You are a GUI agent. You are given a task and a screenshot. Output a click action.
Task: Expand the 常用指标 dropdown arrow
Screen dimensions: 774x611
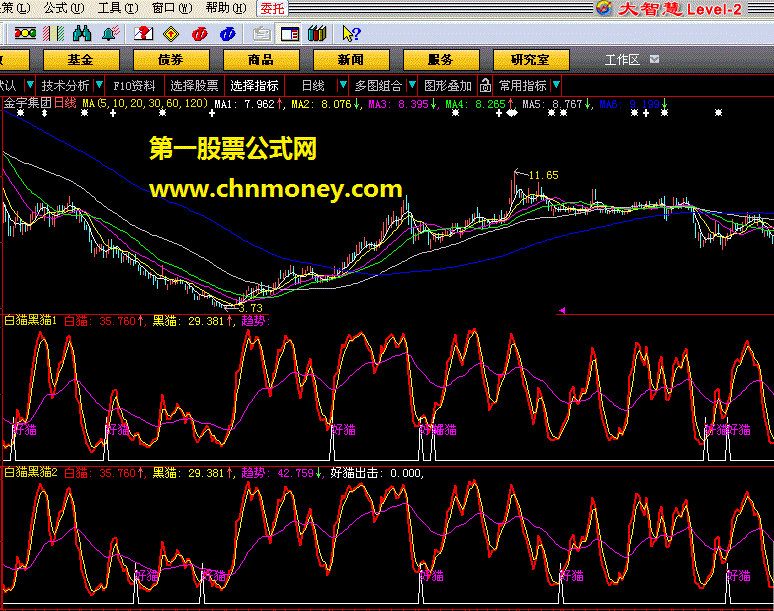(x=556, y=85)
